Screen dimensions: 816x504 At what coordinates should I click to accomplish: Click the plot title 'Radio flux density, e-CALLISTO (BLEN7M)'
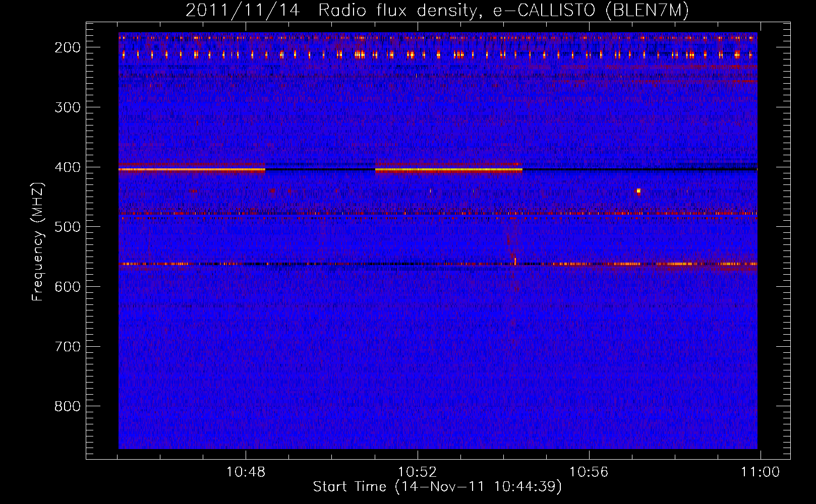(503, 11)
